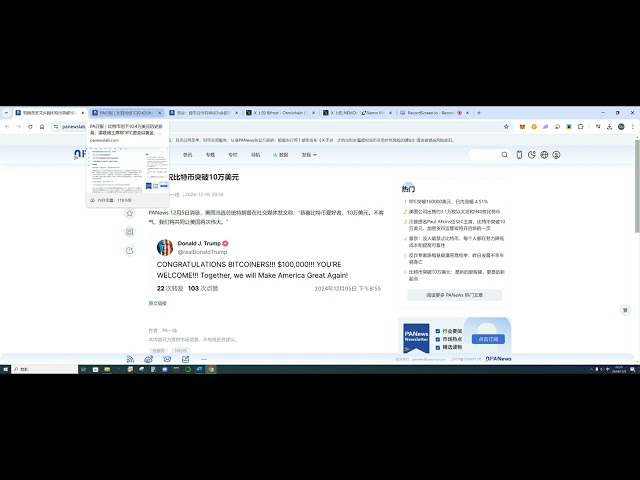Click Trump's tweet avatar image
640x480 pixels.
pos(165,248)
